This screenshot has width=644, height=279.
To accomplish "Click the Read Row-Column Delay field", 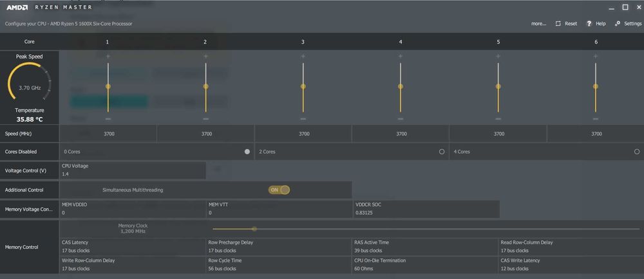I will click(x=572, y=247).
